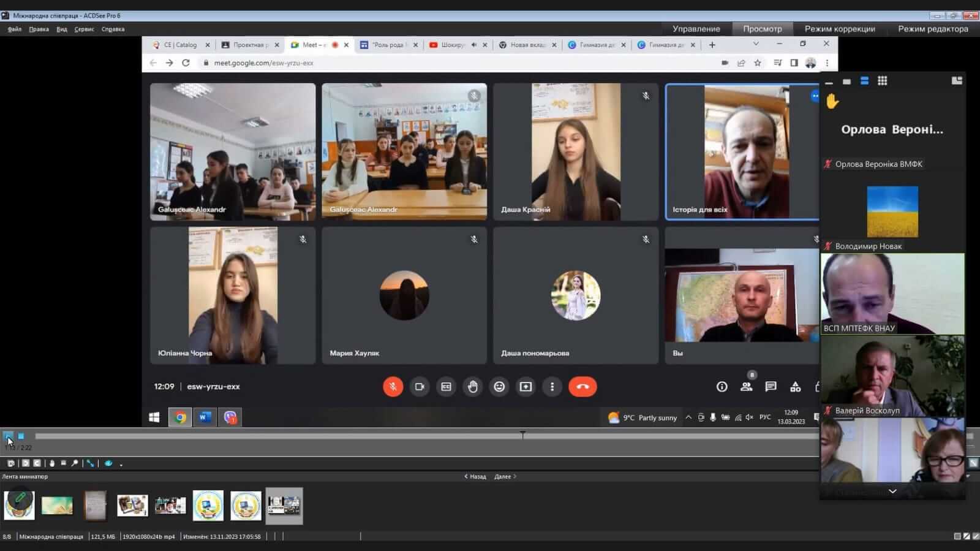Open dropdown arrow beside the eye icon
Image resolution: width=980 pixels, height=551 pixels.
[121, 465]
